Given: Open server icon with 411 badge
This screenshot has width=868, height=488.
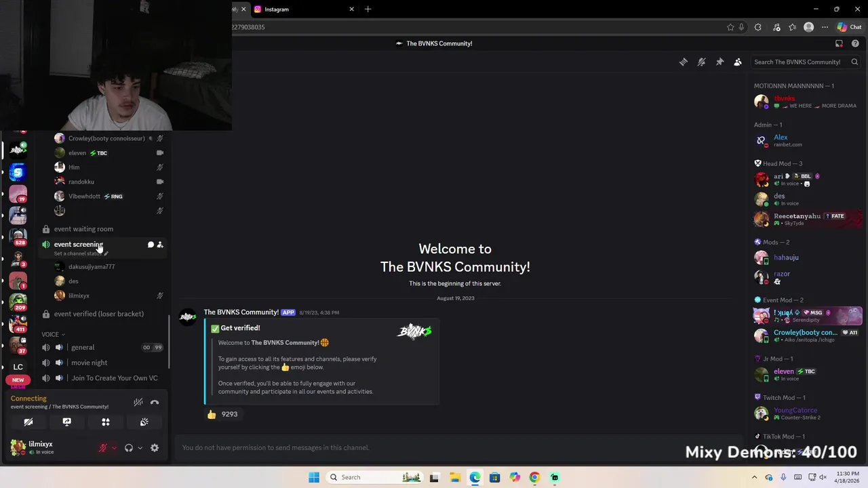Looking at the screenshot, I should (18, 323).
